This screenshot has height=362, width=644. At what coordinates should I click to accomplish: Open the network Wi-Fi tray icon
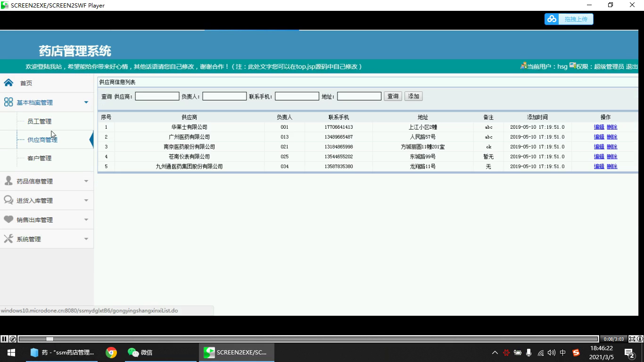click(540, 353)
